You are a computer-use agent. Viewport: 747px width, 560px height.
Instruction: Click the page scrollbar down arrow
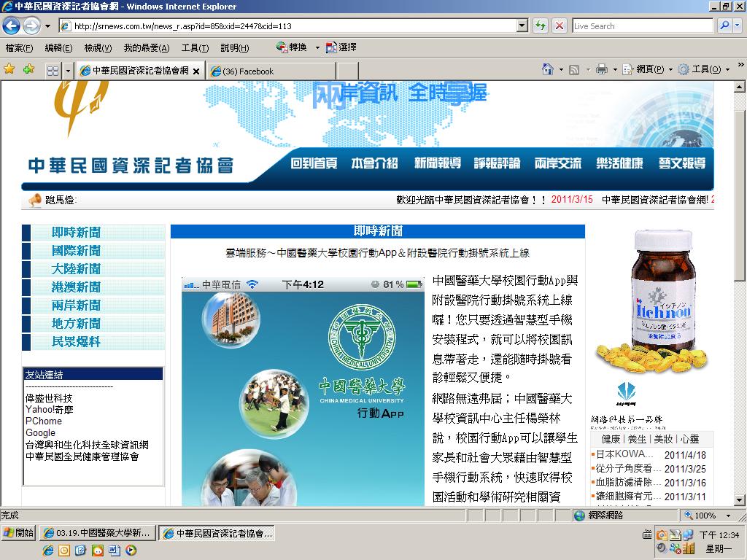coord(739,500)
